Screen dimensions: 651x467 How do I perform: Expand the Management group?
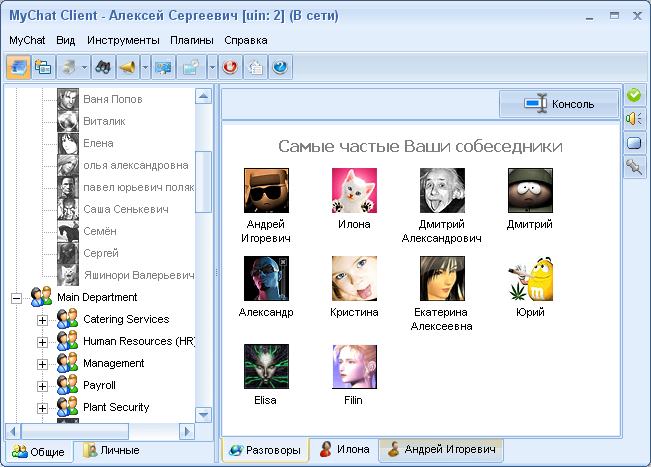42,364
